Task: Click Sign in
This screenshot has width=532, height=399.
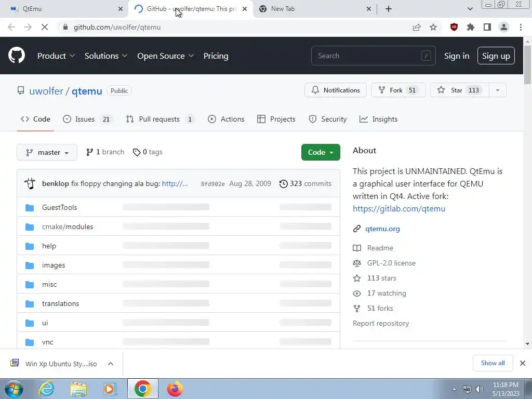Action: [x=457, y=56]
